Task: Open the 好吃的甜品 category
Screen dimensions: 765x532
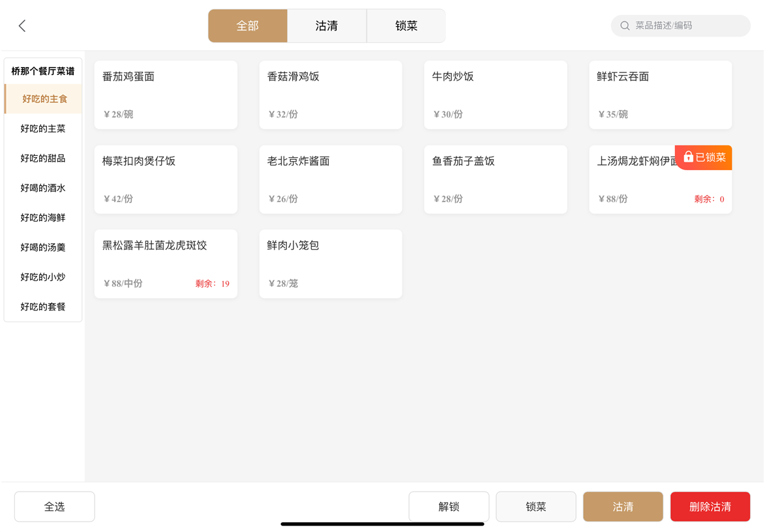Action: [x=43, y=158]
